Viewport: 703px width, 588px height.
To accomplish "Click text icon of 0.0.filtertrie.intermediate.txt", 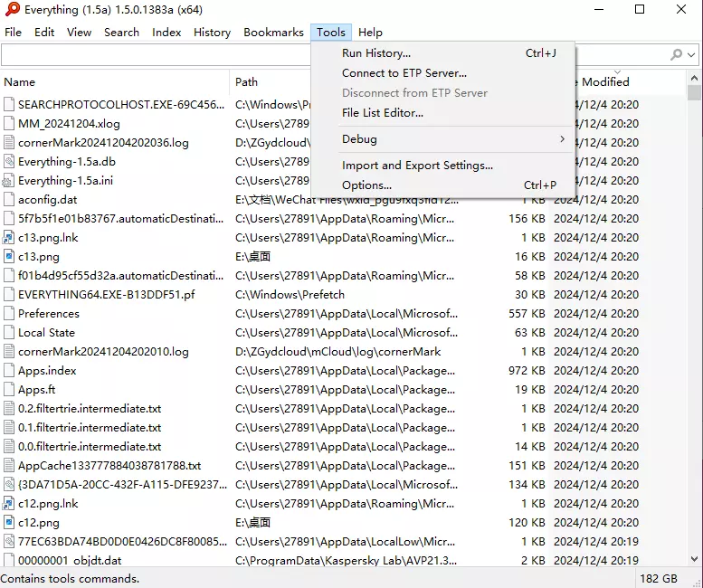I will [x=8, y=446].
